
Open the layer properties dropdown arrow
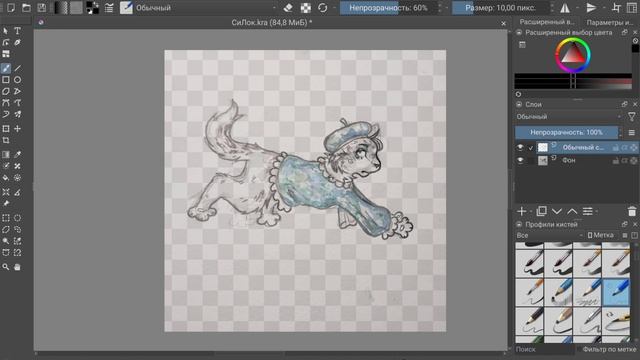click(x=596, y=211)
